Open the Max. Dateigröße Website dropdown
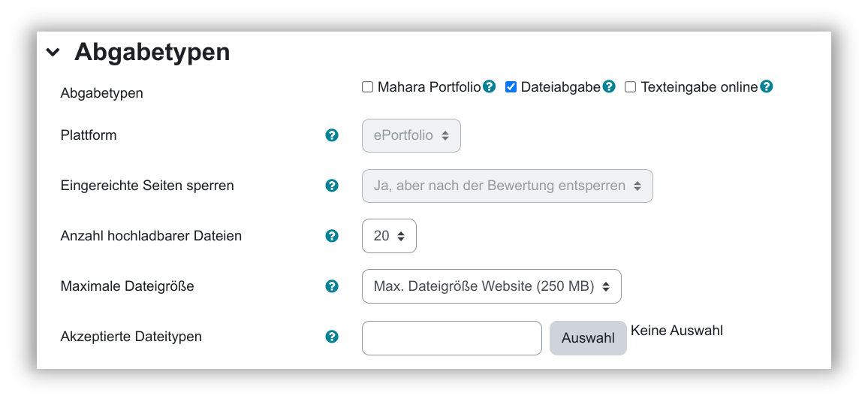This screenshot has width=868, height=402. (x=491, y=286)
